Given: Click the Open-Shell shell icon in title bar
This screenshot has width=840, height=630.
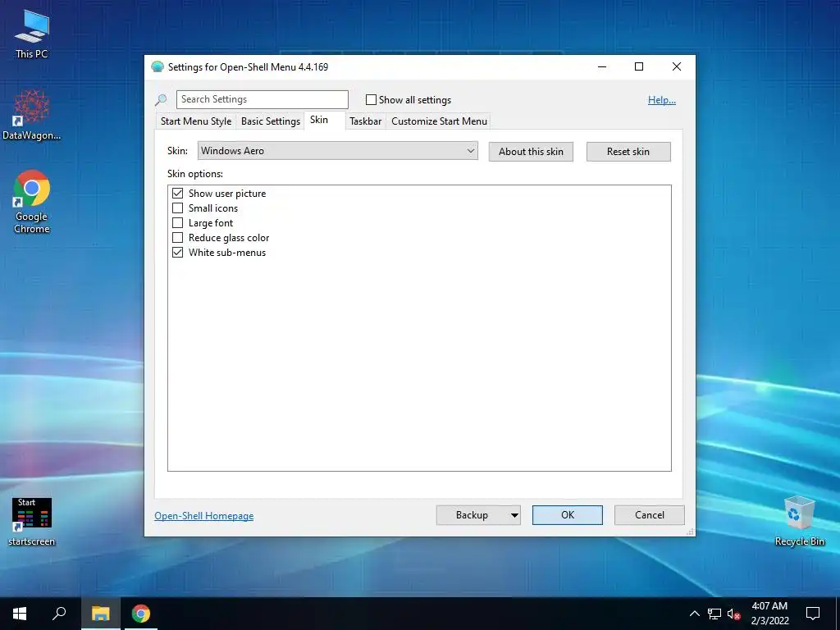Looking at the screenshot, I should (x=157, y=67).
